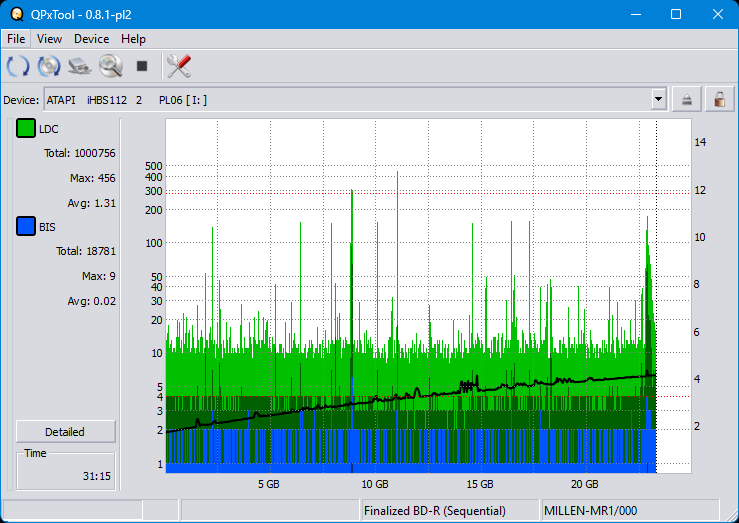The height and width of the screenshot is (523, 739).
Task: Click the Detailed button
Action: pyautogui.click(x=65, y=432)
